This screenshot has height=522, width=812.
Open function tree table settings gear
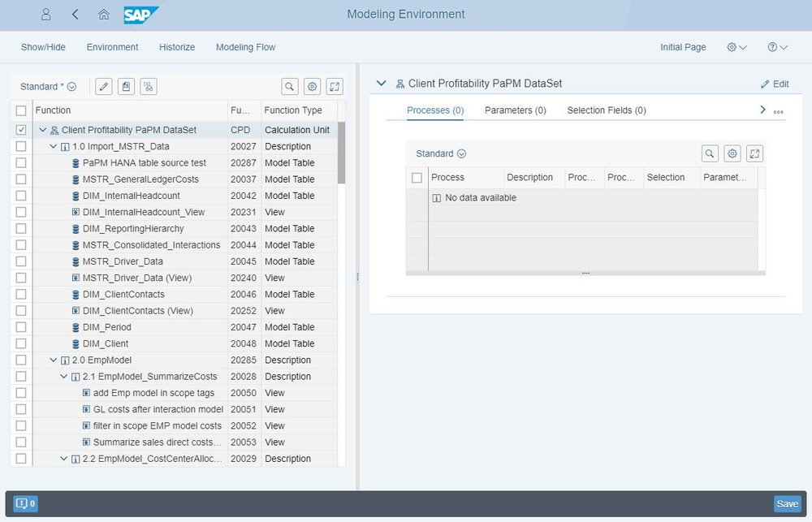[x=312, y=87]
